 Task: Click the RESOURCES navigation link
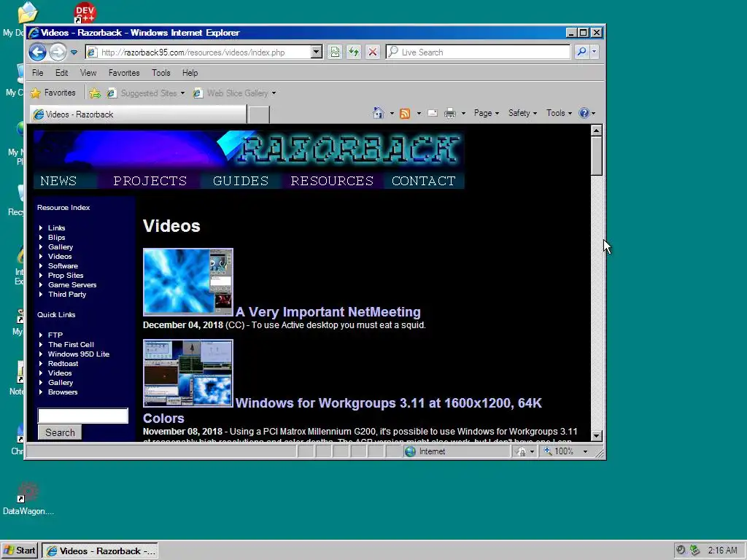332,181
